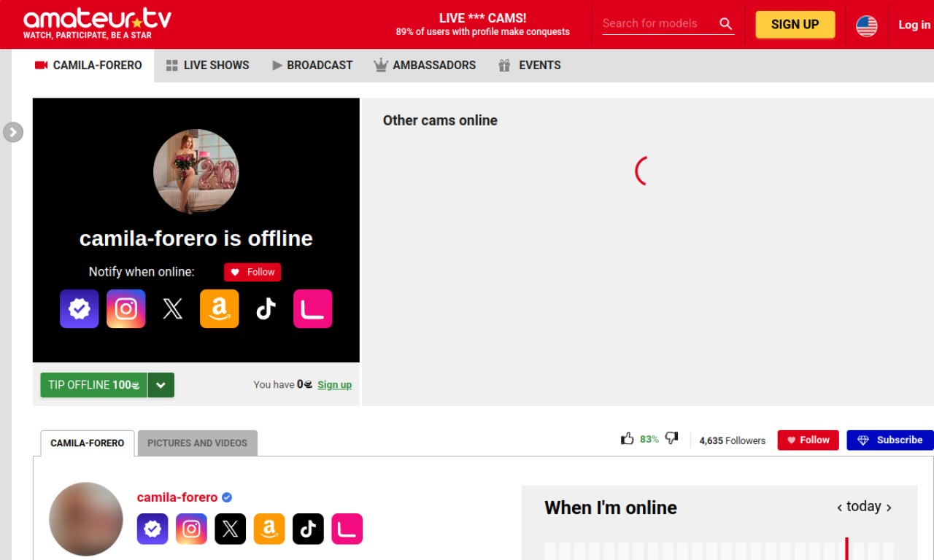Click the blue Subscribe button
The height and width of the screenshot is (560, 934).
pos(890,440)
